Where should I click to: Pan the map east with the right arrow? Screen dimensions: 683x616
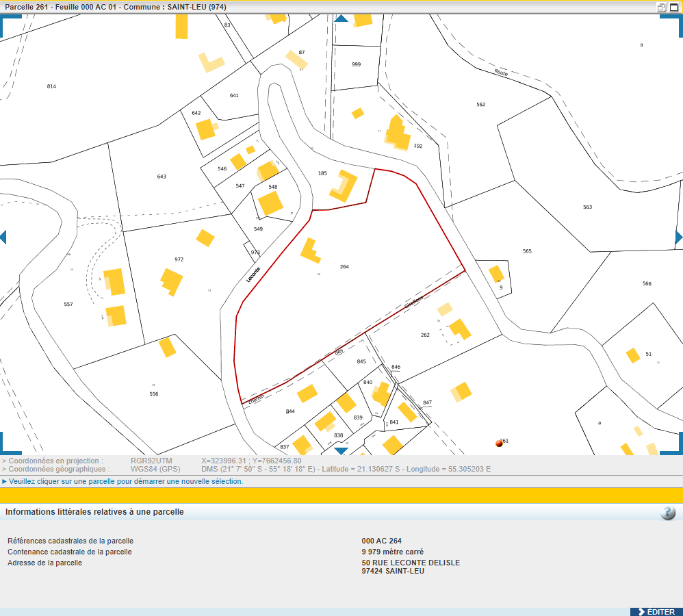click(679, 237)
